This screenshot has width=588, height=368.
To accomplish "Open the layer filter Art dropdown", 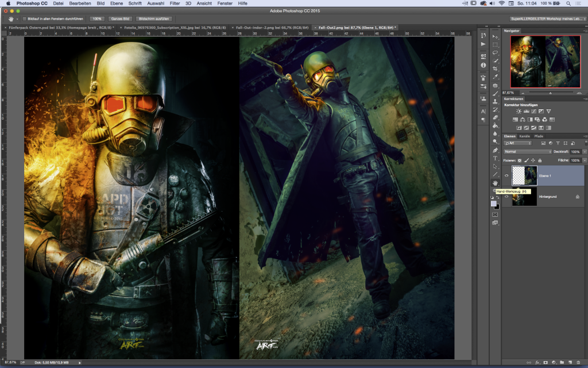I will pos(517,143).
